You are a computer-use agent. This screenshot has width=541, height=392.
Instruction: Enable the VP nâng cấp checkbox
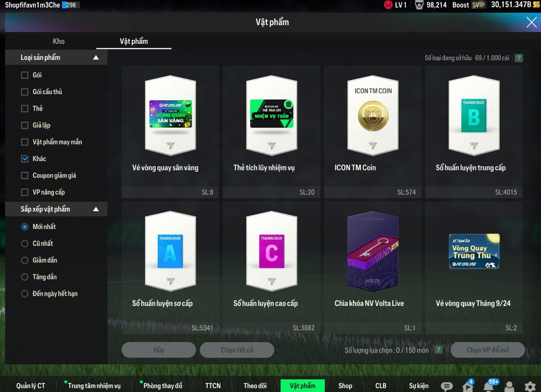(x=25, y=192)
